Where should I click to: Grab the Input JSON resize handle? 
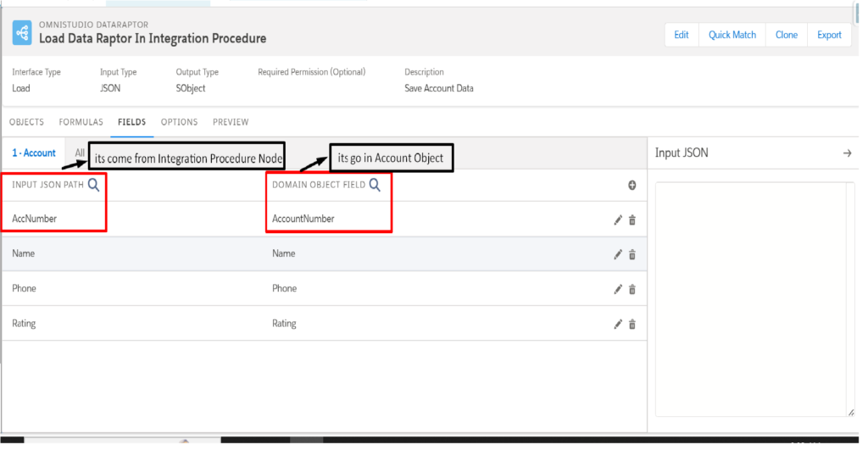pos(851,413)
